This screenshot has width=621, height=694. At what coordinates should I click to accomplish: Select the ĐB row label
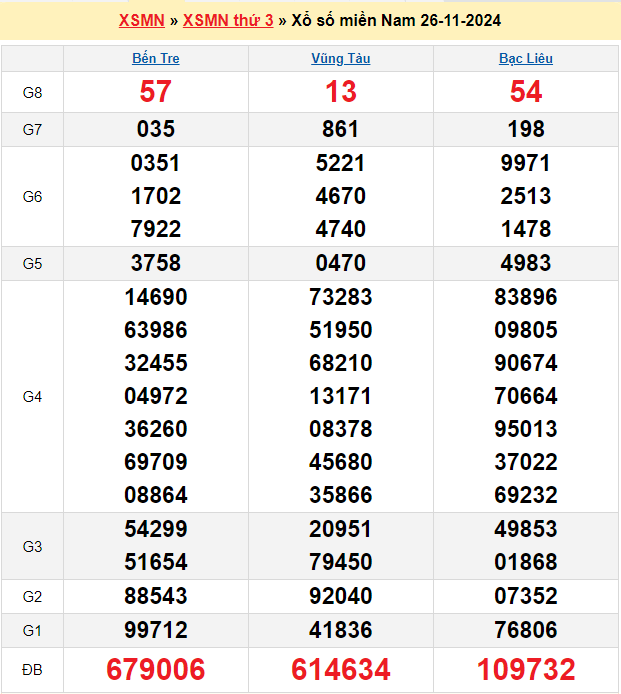point(32,669)
